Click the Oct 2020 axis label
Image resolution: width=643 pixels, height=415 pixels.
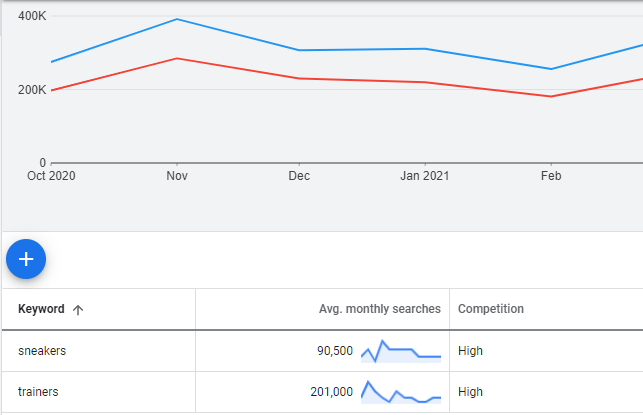coord(51,176)
